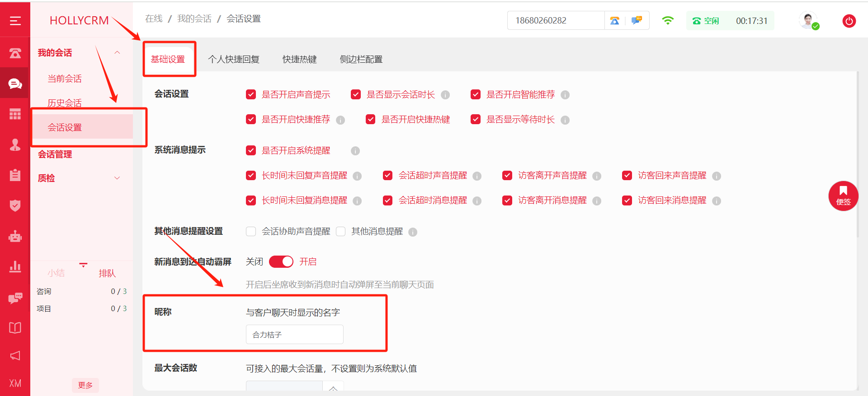The height and width of the screenshot is (396, 868).
Task: Toggle 是否开启快捷热键 checkbox
Action: (x=371, y=119)
